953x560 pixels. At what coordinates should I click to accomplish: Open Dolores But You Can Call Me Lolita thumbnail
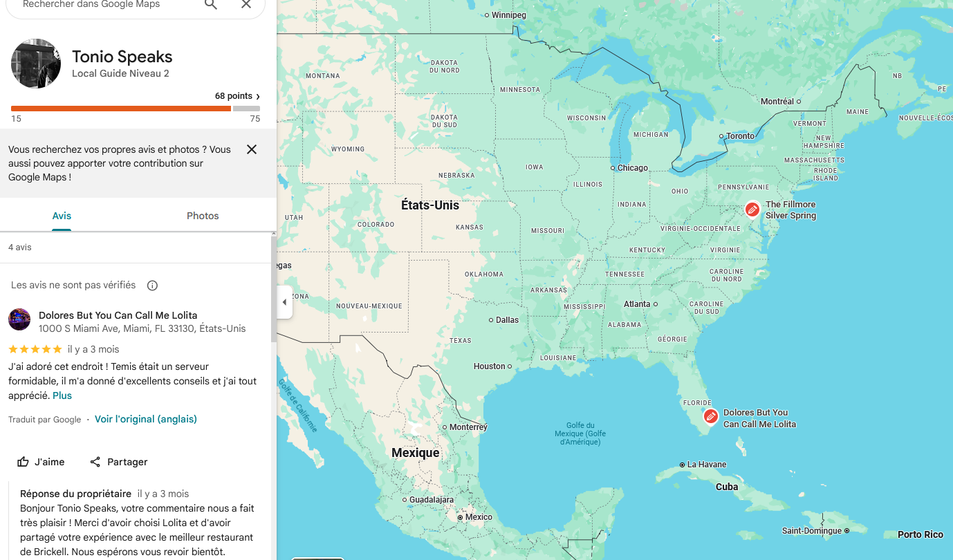[19, 319]
